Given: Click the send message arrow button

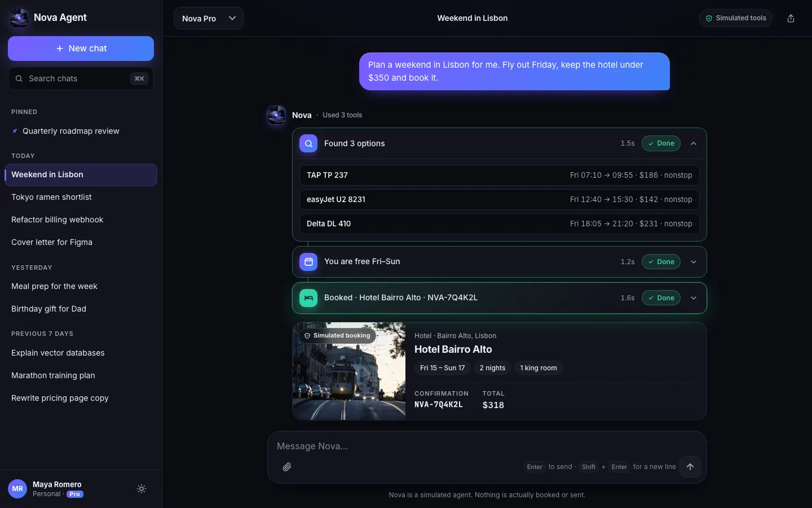Looking at the screenshot, I should [690, 467].
